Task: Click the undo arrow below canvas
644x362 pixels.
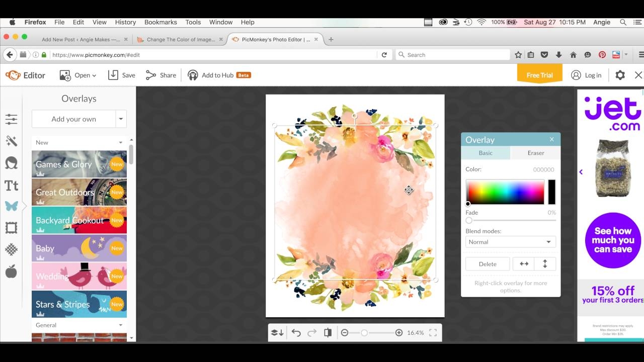Action: pos(296,332)
